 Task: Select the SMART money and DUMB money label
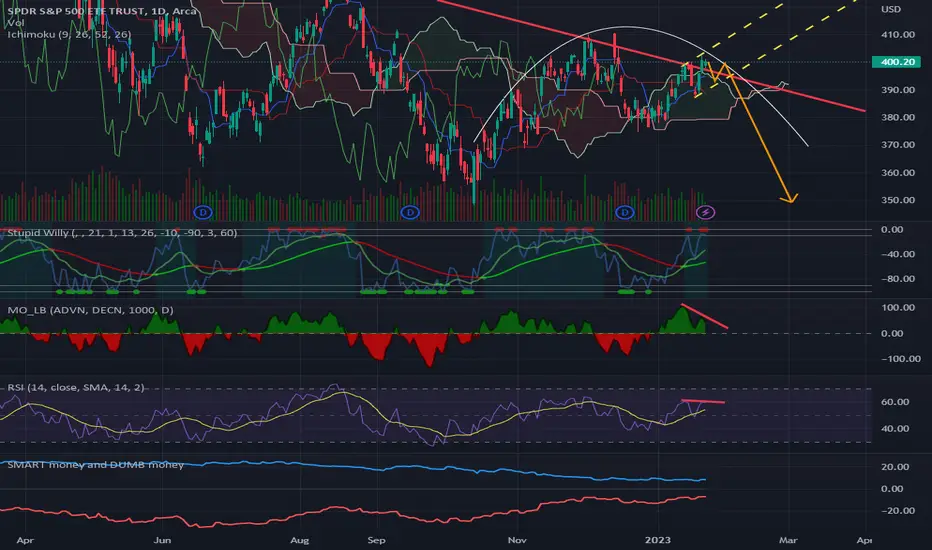coord(95,464)
